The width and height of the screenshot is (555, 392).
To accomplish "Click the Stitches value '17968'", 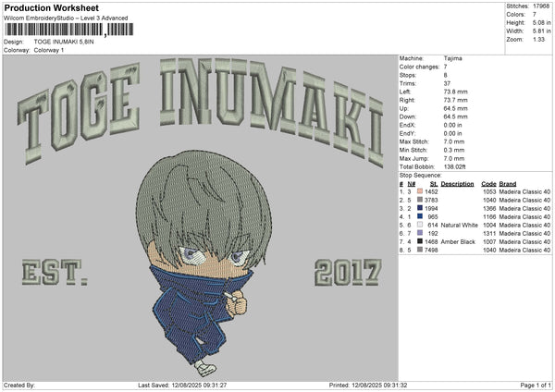I will click(x=541, y=6).
